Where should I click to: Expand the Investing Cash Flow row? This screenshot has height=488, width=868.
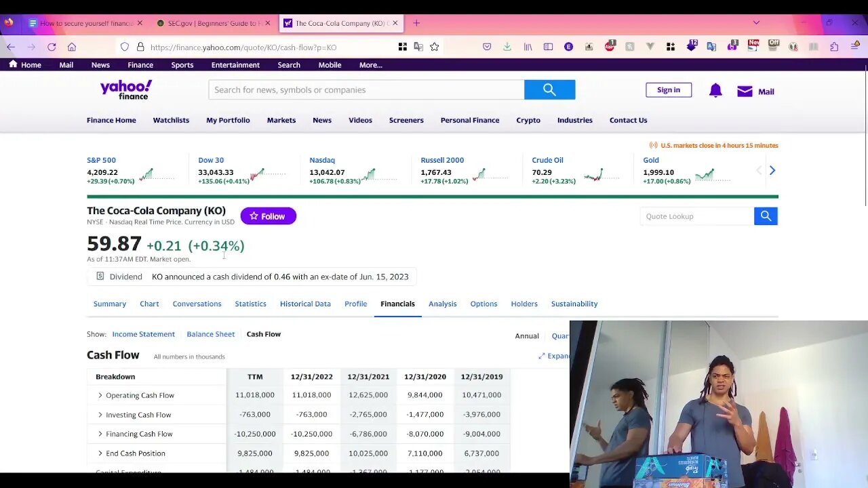click(x=100, y=415)
